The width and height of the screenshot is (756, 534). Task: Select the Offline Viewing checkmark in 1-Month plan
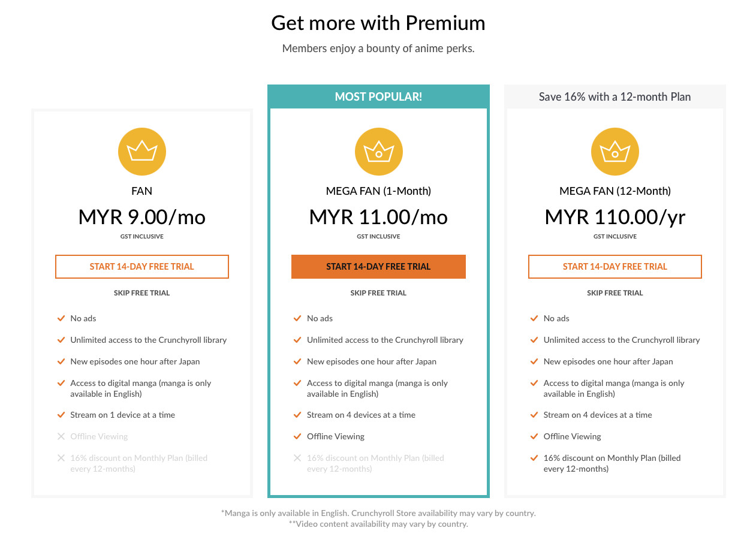(297, 436)
